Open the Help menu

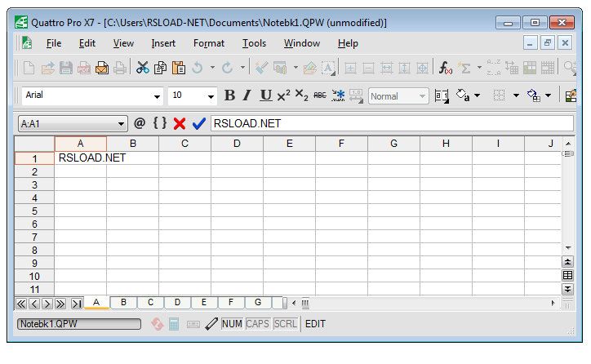tap(348, 44)
